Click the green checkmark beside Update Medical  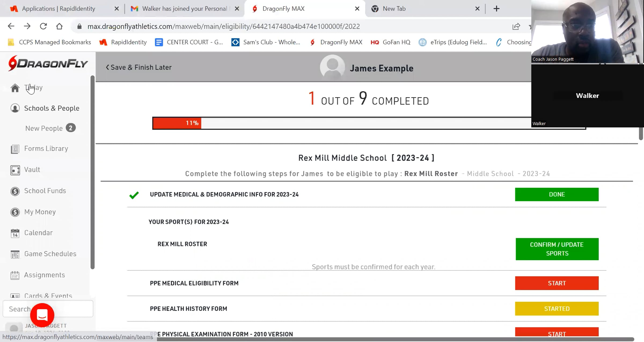(x=134, y=195)
